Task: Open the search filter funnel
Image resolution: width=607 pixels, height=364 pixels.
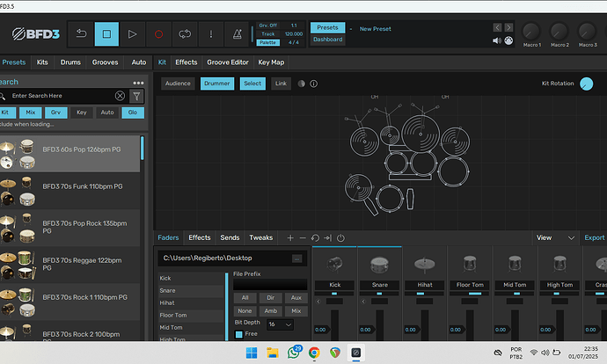Action: point(136,96)
